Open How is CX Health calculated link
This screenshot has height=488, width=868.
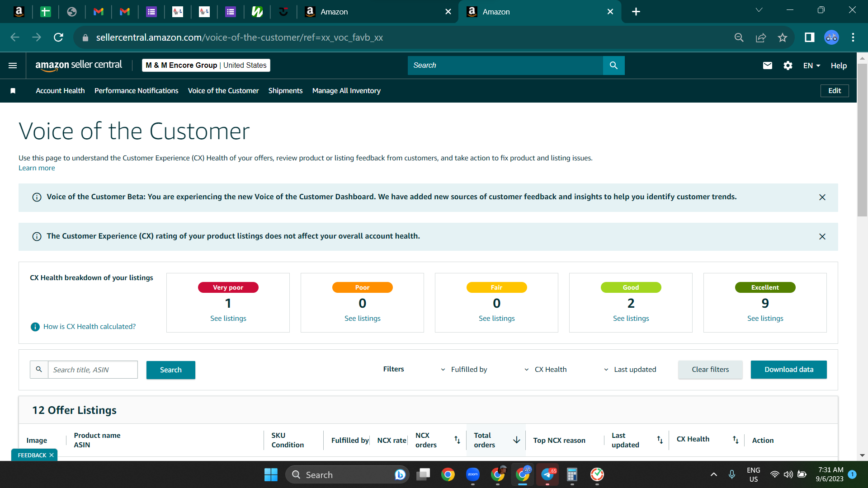point(90,327)
